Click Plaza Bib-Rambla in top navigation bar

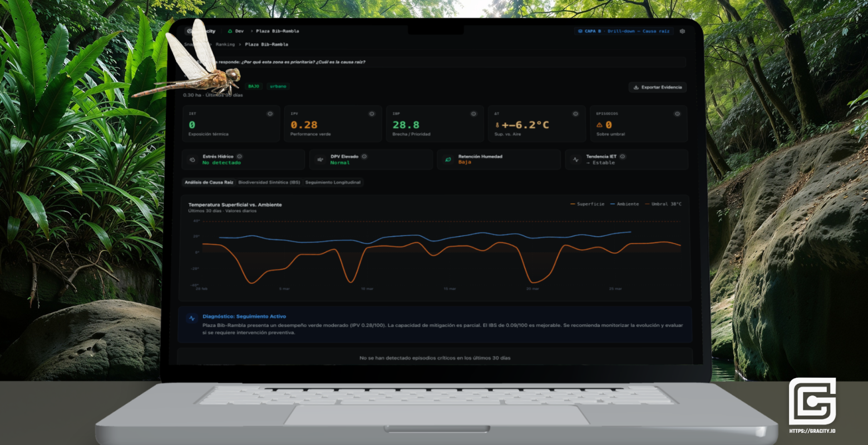pyautogui.click(x=277, y=31)
